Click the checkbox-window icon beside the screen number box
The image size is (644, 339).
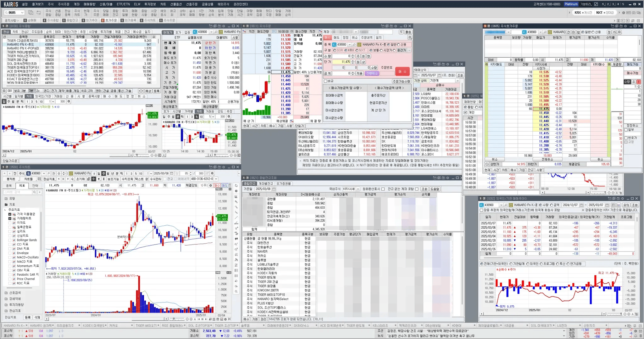pos(31,13)
